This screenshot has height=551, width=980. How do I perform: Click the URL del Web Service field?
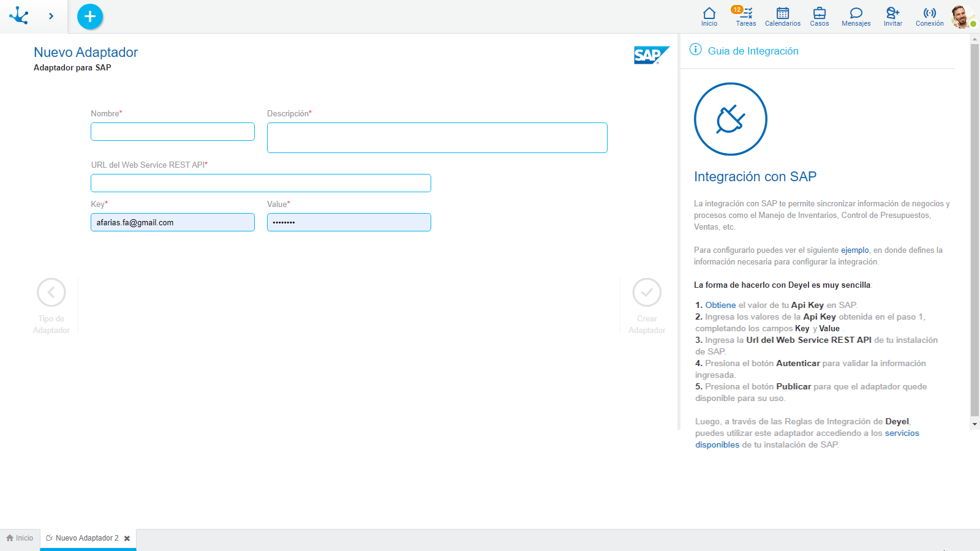pyautogui.click(x=261, y=183)
